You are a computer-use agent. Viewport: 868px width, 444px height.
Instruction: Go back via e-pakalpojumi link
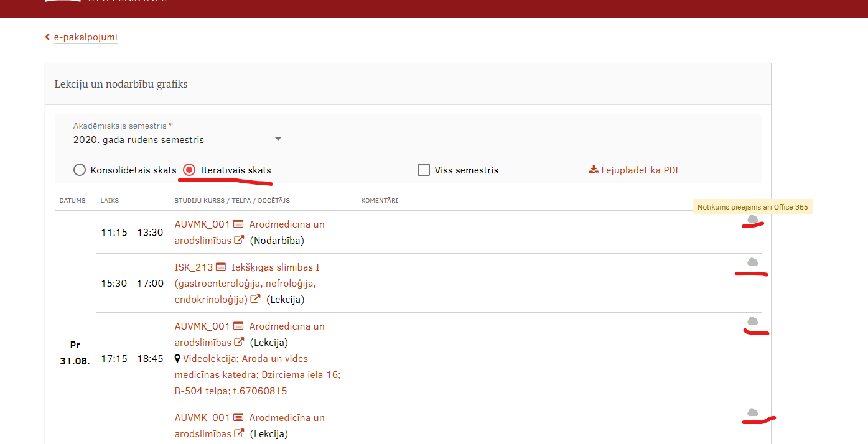(x=86, y=37)
